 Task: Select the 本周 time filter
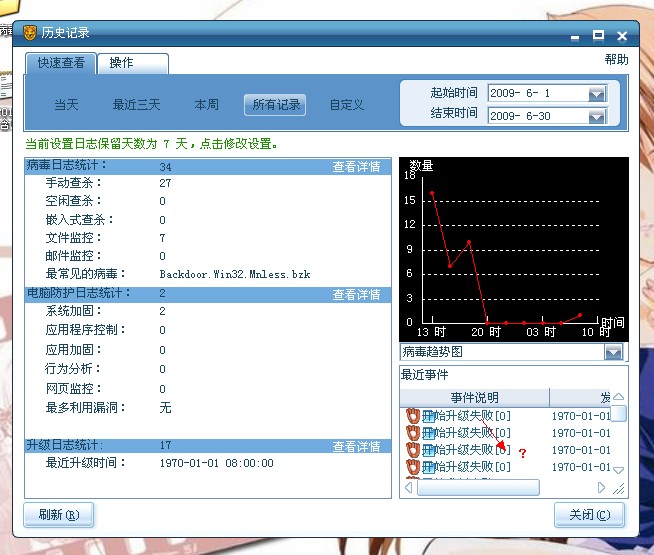[206, 105]
